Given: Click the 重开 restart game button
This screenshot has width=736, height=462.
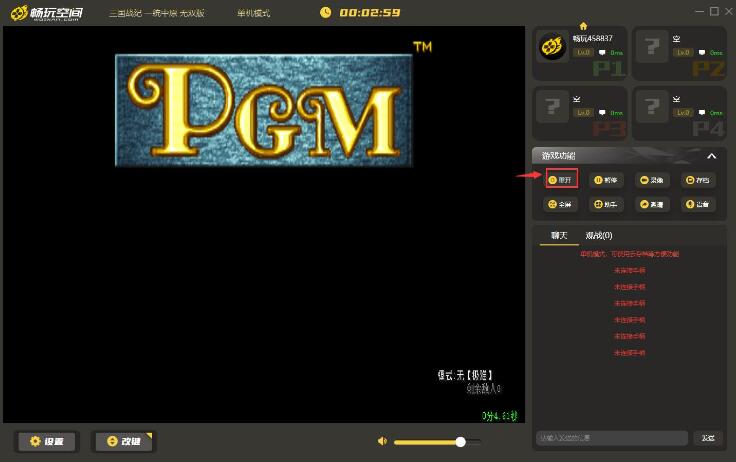Looking at the screenshot, I should (x=561, y=180).
